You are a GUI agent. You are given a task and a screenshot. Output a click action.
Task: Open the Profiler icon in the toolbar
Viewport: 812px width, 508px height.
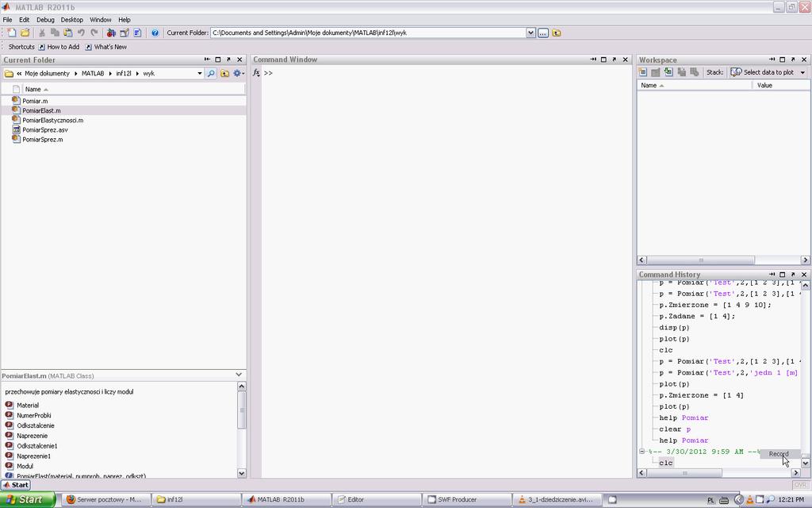click(137, 33)
